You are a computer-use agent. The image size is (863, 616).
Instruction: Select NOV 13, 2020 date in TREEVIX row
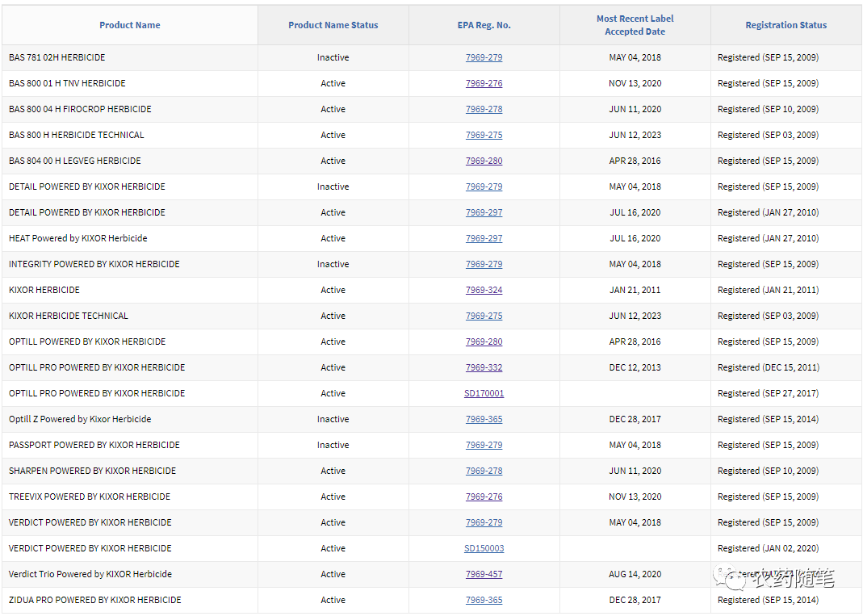pos(635,497)
